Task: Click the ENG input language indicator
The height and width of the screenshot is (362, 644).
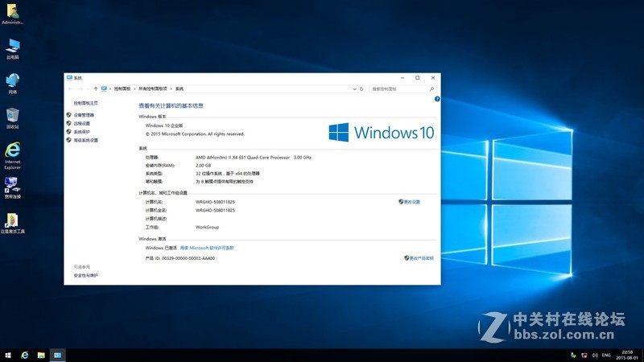Action: (606, 356)
